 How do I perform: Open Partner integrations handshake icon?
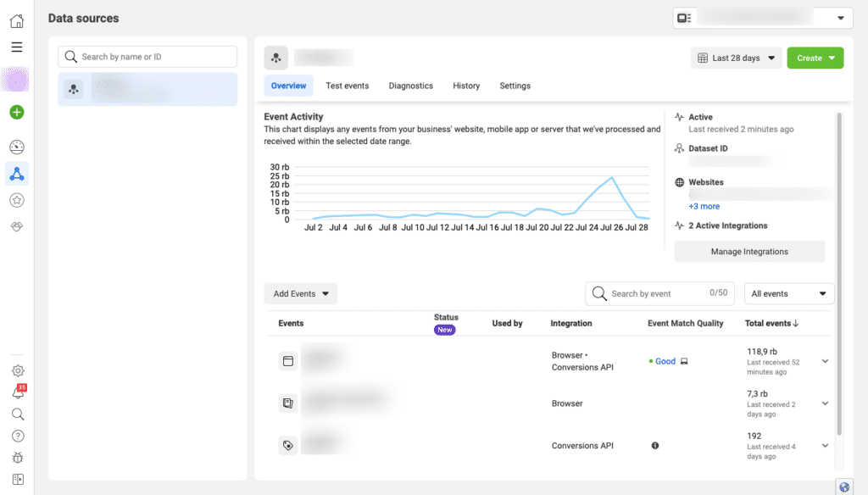point(17,226)
